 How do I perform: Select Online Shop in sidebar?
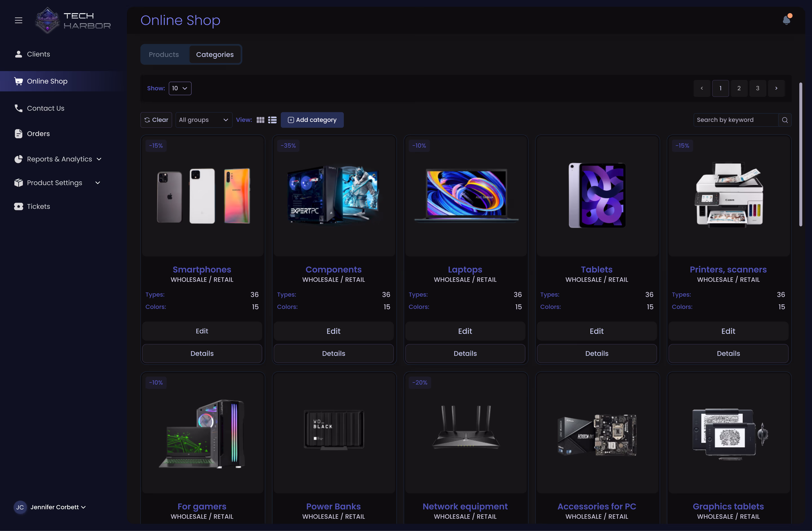point(63,81)
